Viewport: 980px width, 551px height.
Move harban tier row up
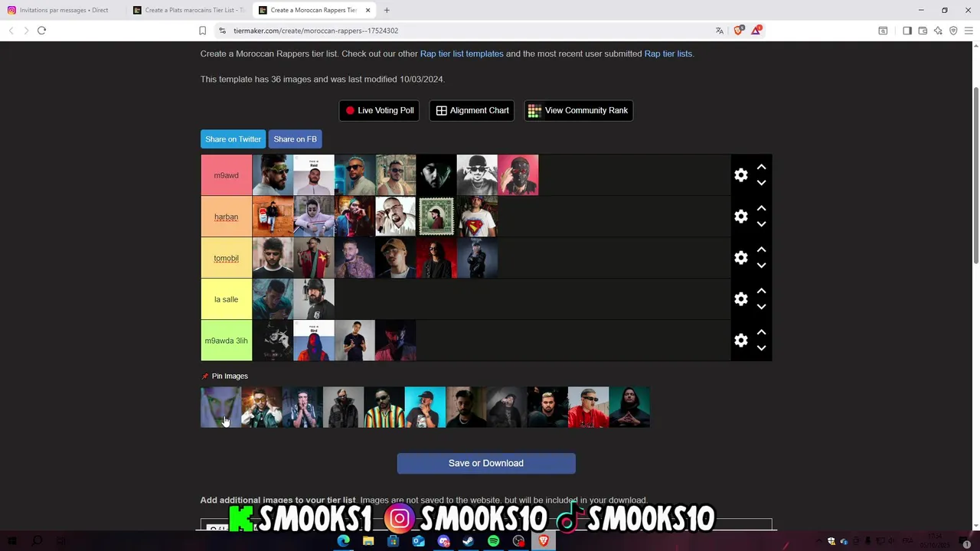tap(761, 208)
